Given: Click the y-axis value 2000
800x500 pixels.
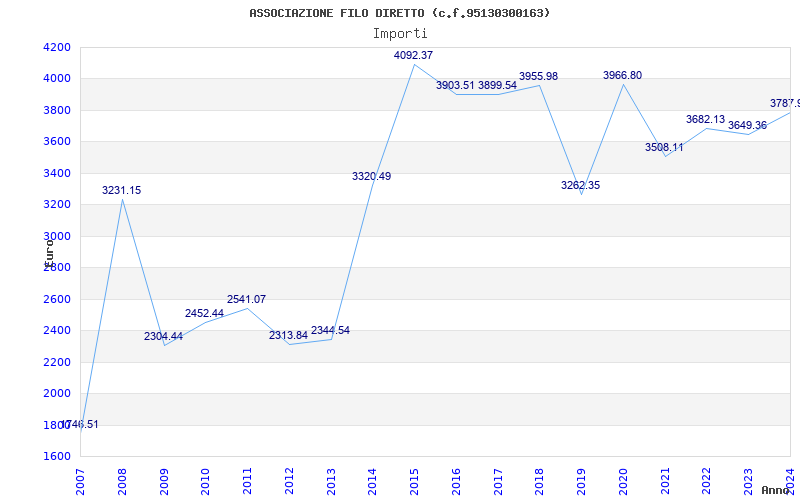Looking at the screenshot, I should point(58,393).
